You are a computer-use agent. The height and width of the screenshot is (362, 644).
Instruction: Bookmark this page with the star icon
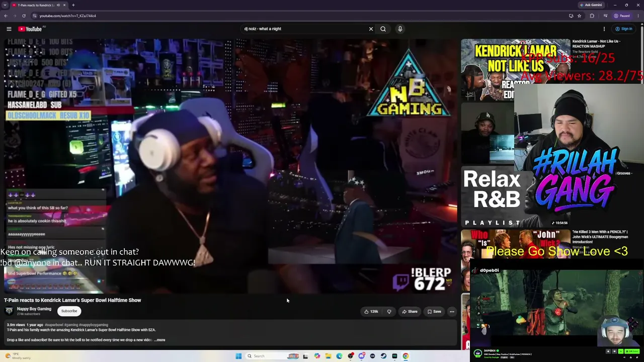579,16
